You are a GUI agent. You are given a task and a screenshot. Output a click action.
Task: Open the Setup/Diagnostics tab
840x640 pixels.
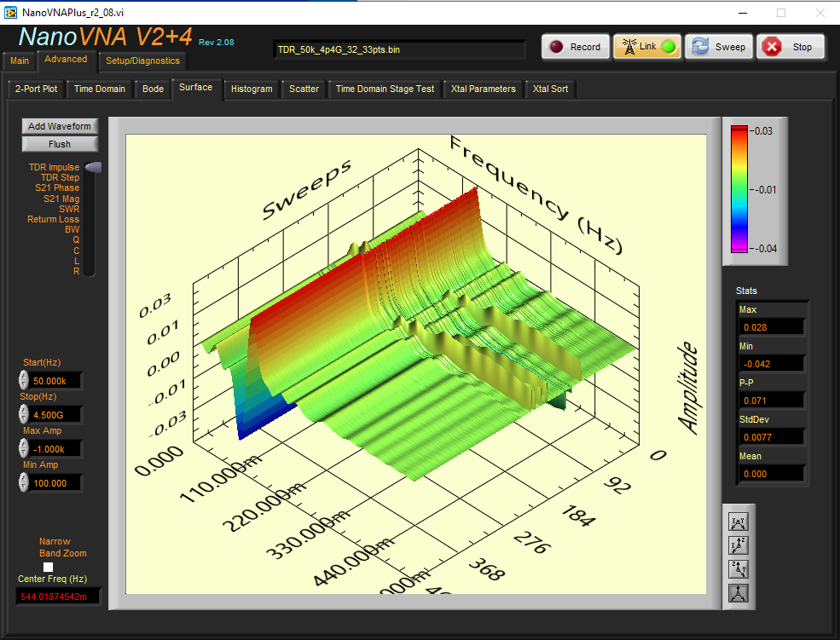tap(142, 61)
